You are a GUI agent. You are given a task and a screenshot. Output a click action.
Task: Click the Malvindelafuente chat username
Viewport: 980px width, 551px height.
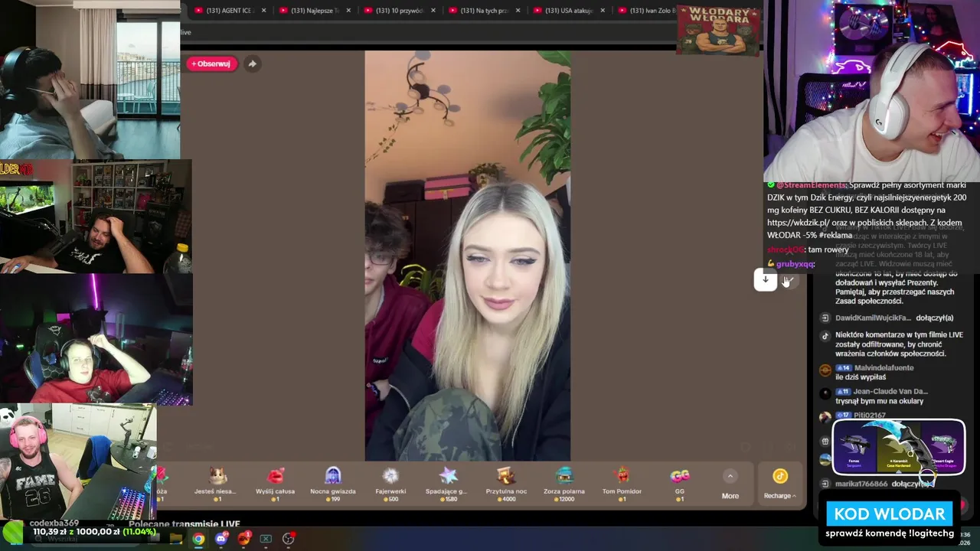[x=884, y=368]
